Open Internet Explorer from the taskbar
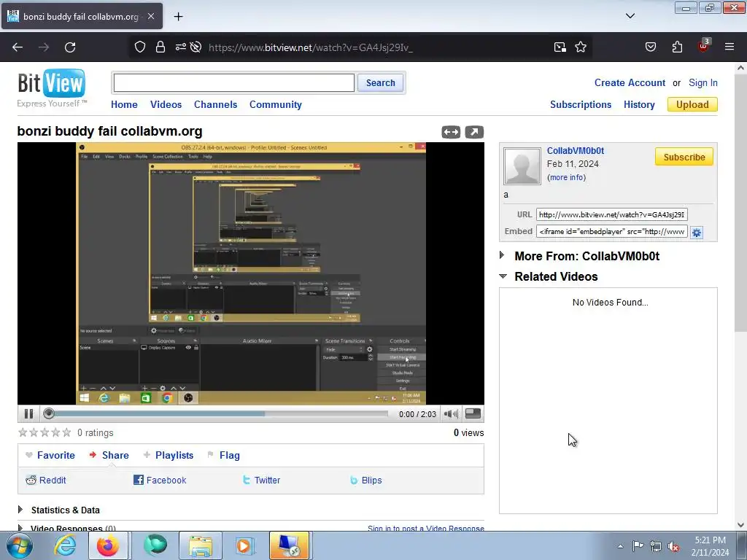 pos(64,545)
